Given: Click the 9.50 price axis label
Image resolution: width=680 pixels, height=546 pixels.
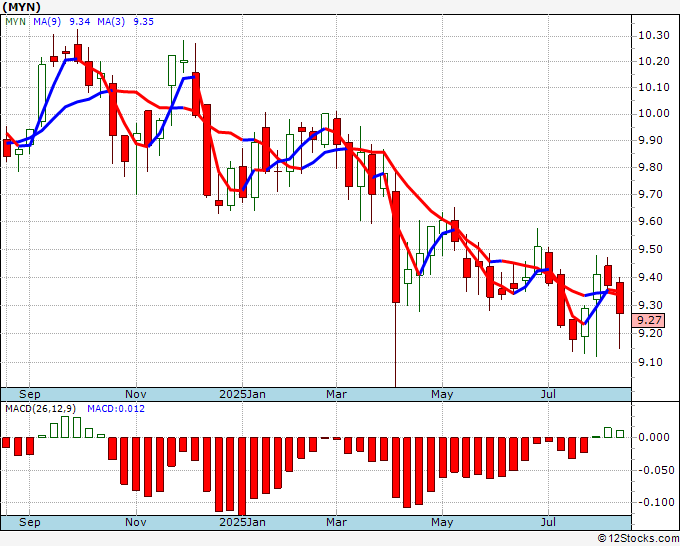Looking at the screenshot, I should (651, 249).
